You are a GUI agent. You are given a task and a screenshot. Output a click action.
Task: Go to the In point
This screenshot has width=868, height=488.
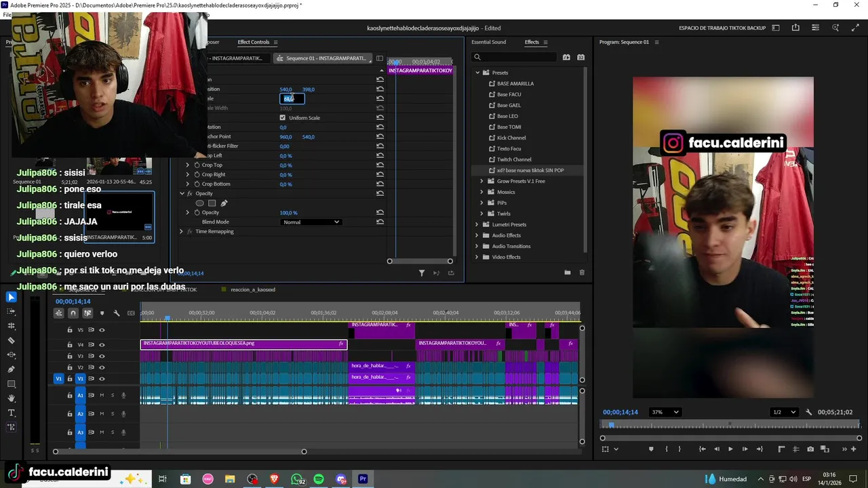click(x=702, y=449)
